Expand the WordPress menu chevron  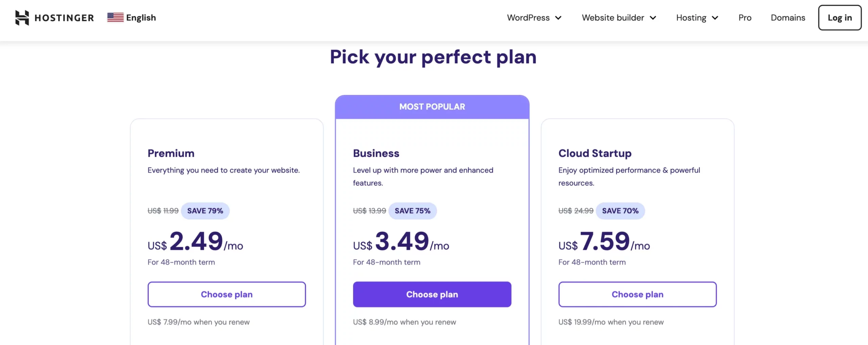(558, 18)
